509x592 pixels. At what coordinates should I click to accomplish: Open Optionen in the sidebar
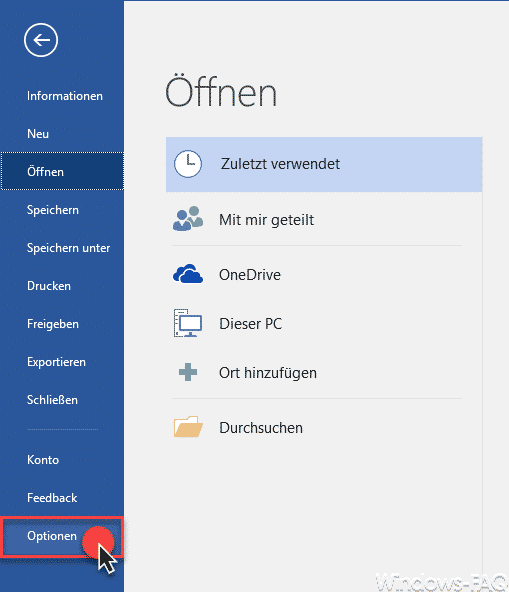pyautogui.click(x=62, y=536)
